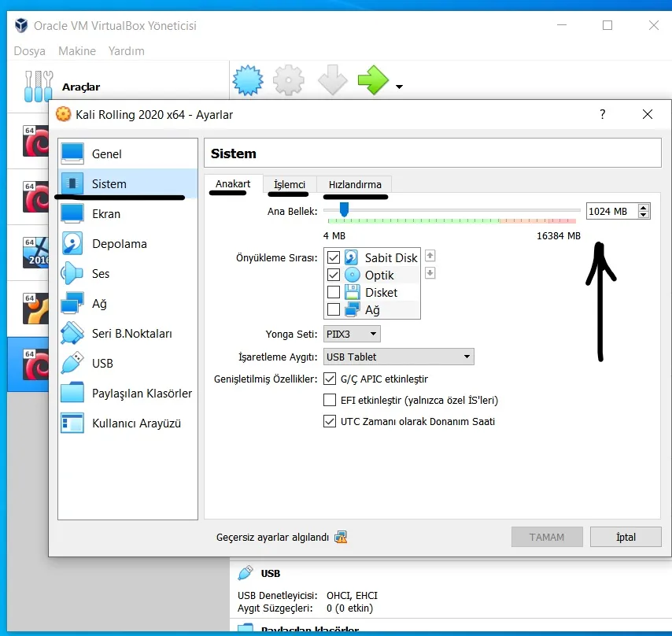Switch to the Anakart tab
672x636 pixels.
click(x=233, y=184)
